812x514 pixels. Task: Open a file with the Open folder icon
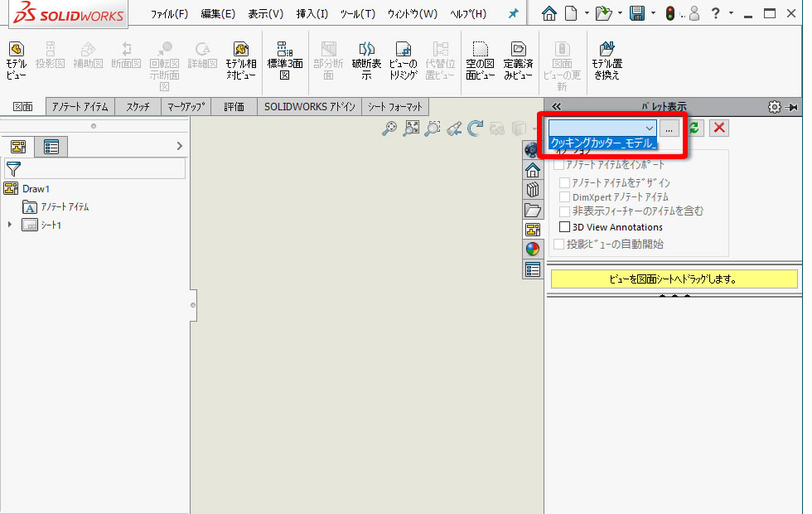(x=603, y=13)
